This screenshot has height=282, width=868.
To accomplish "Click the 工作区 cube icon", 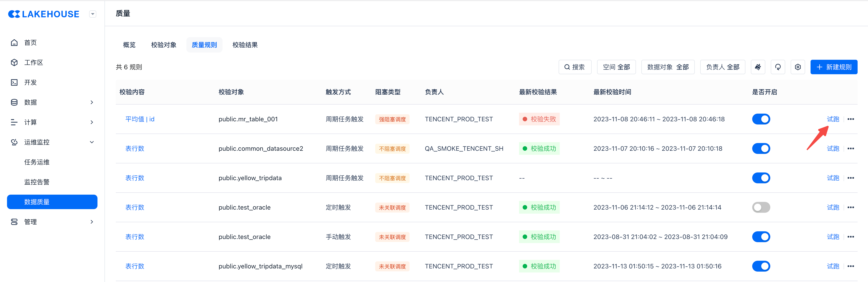I will [14, 62].
